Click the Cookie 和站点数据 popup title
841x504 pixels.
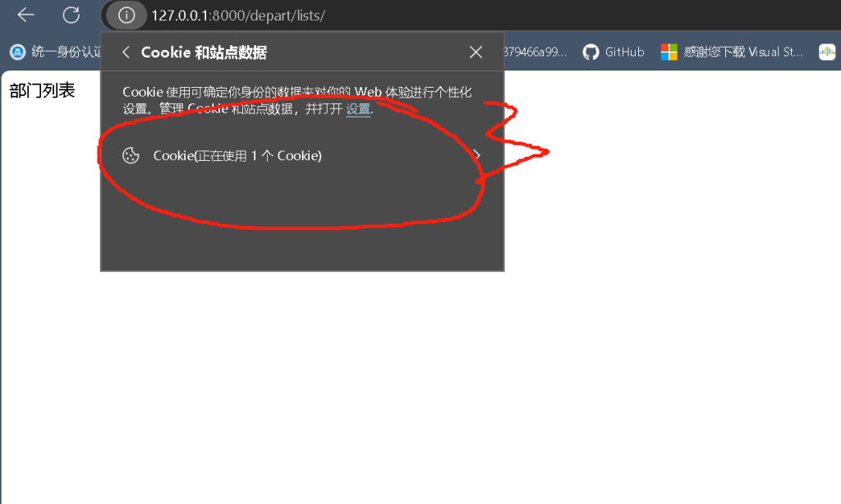tap(204, 52)
